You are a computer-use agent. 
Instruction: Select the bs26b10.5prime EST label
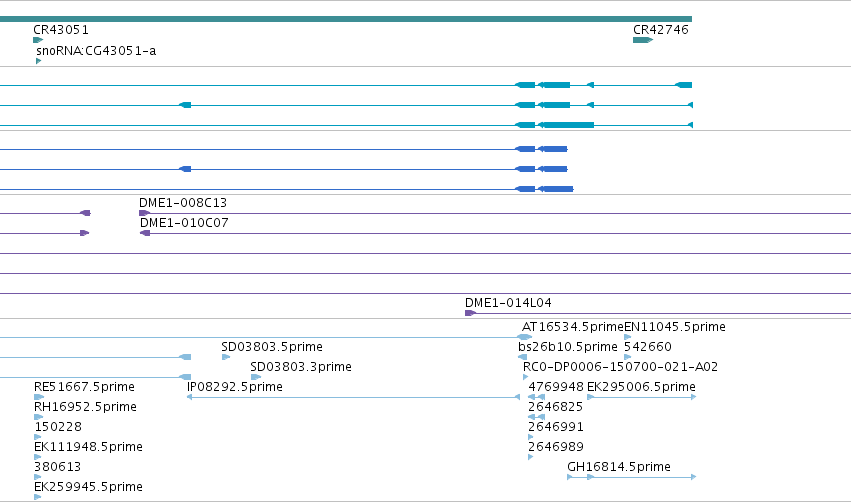(568, 347)
